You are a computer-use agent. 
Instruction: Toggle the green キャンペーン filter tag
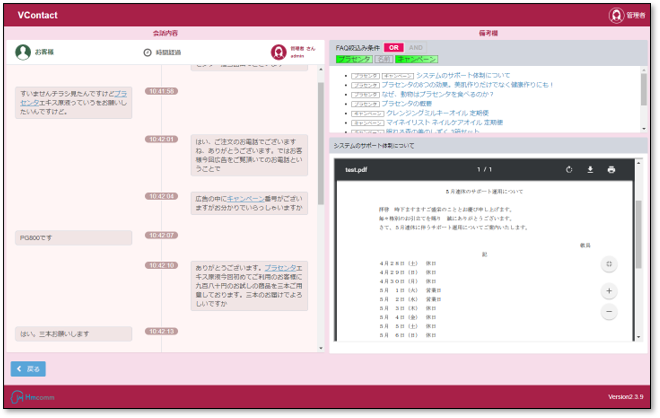[x=416, y=59]
